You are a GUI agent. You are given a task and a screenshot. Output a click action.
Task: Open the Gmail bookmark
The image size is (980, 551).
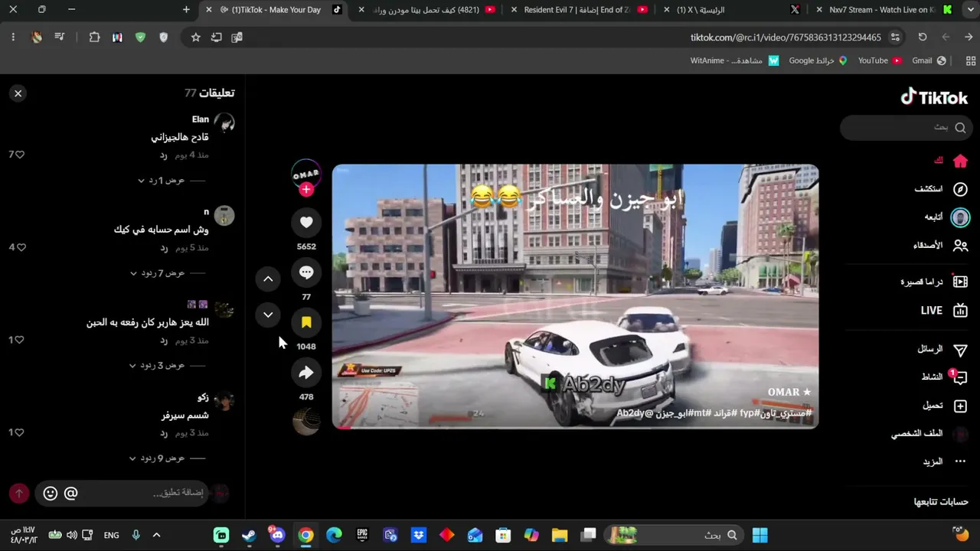[x=929, y=60]
